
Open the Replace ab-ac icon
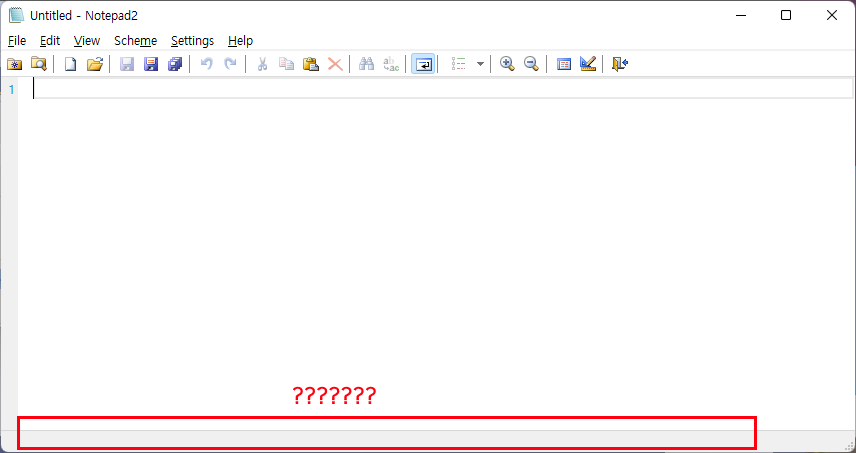point(391,64)
